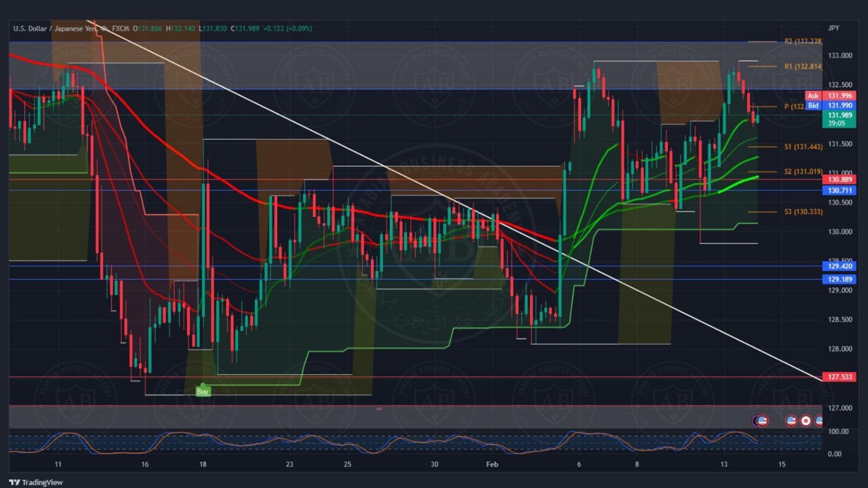Click the TradingView logo
Screen dimensions: 868x488
(36, 482)
